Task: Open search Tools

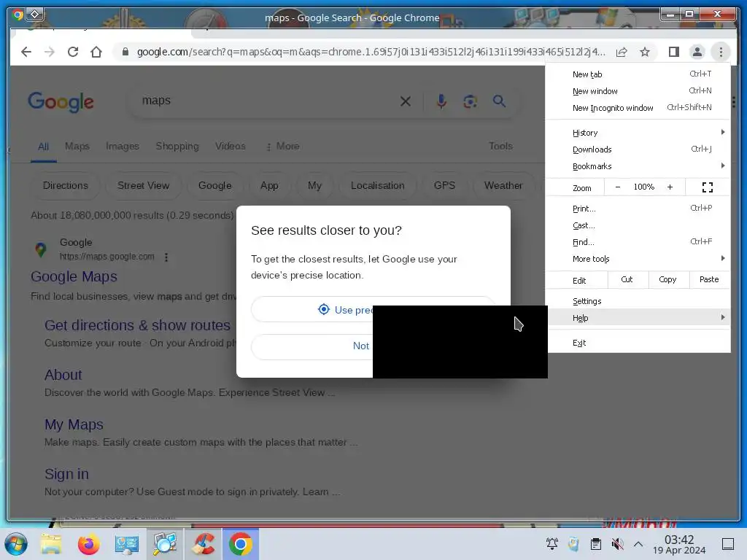Action: click(x=500, y=146)
